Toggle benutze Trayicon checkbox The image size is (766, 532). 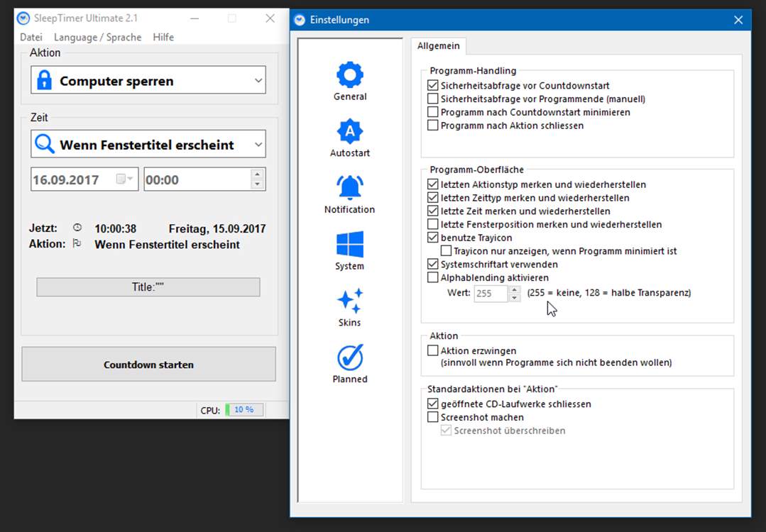(432, 237)
